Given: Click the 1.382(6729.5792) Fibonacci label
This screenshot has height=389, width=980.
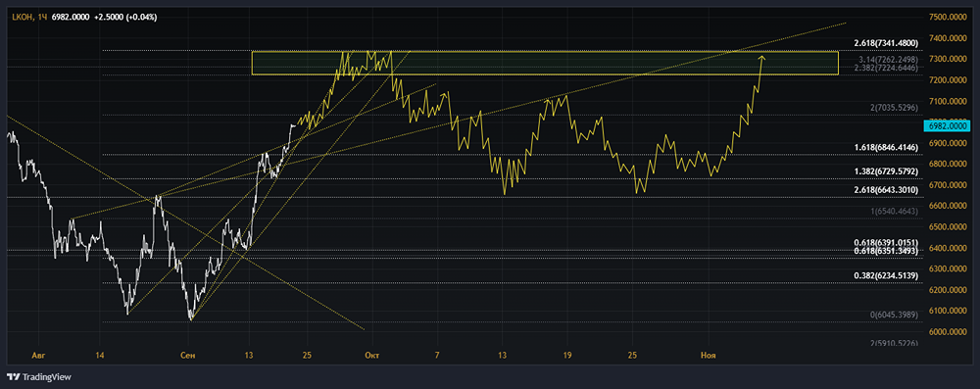Looking at the screenshot, I should [886, 170].
